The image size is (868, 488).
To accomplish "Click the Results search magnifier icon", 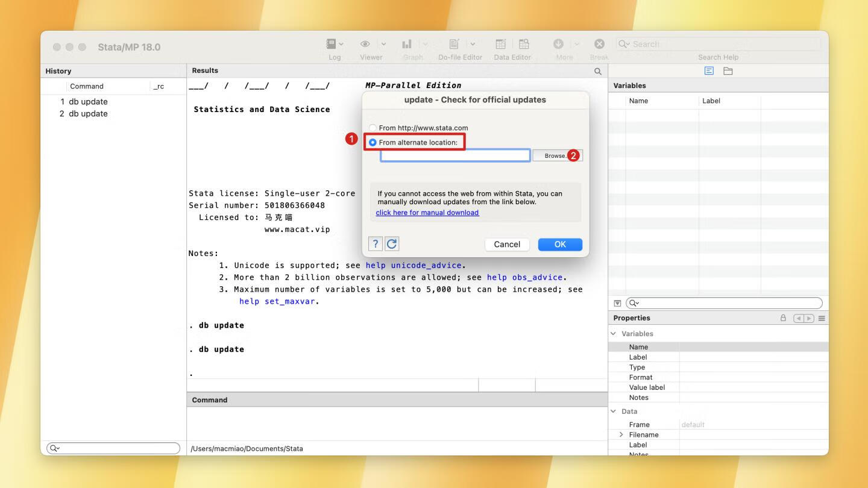I will tap(598, 71).
